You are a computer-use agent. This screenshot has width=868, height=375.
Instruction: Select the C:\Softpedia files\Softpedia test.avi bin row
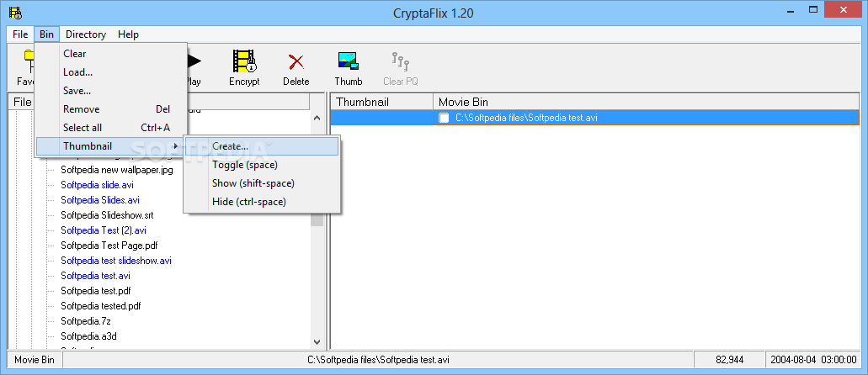point(595,118)
